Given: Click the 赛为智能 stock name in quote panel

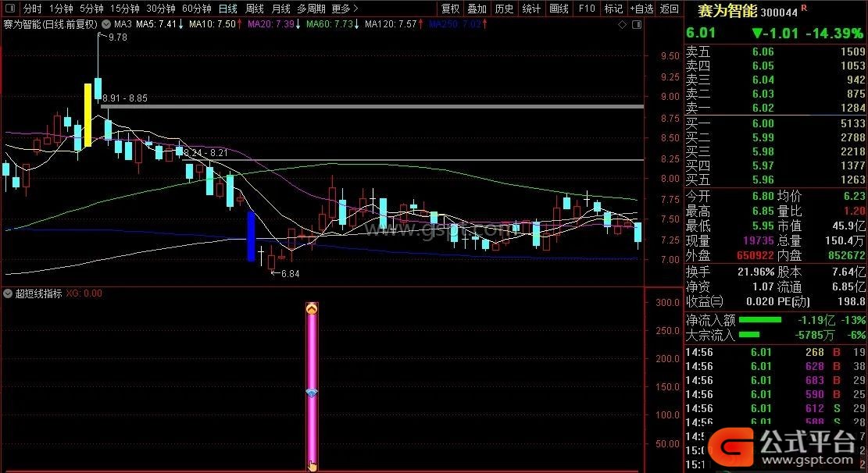Looking at the screenshot, I should [x=727, y=10].
